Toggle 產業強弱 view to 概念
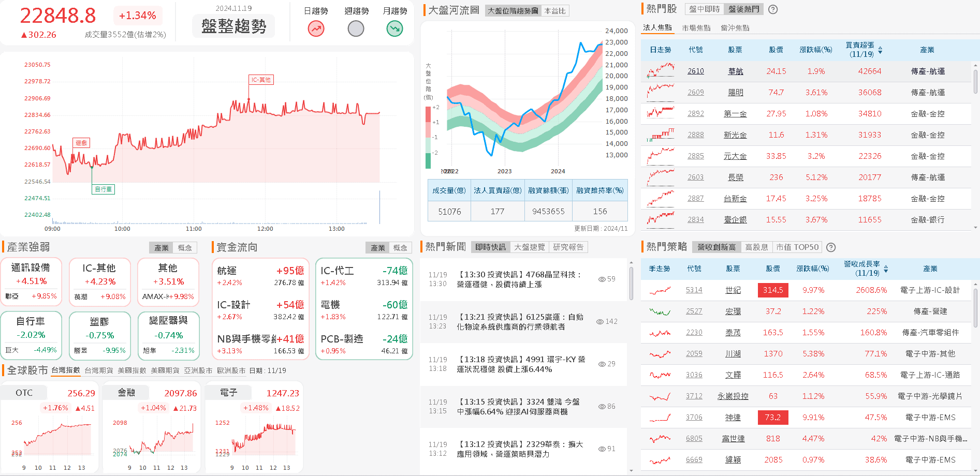 [185, 248]
